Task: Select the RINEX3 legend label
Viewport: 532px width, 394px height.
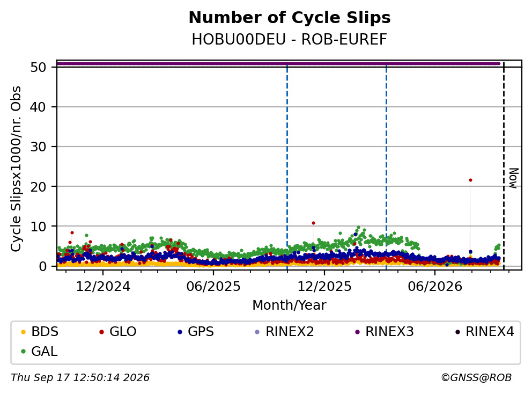Action: tap(389, 332)
